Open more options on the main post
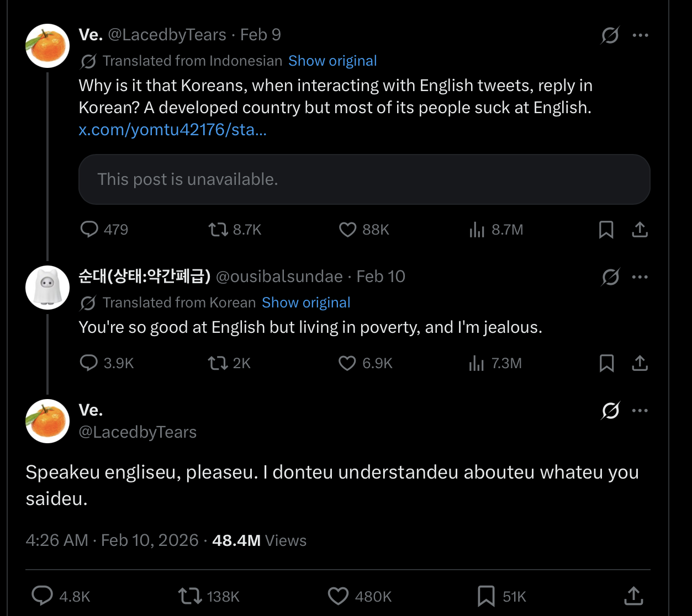This screenshot has width=692, height=616. point(640,411)
